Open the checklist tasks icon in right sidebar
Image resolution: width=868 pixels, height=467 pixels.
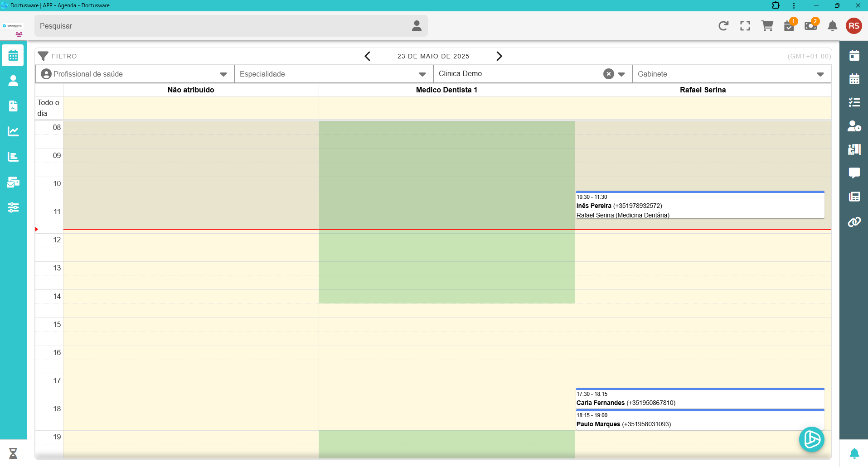pyautogui.click(x=854, y=102)
